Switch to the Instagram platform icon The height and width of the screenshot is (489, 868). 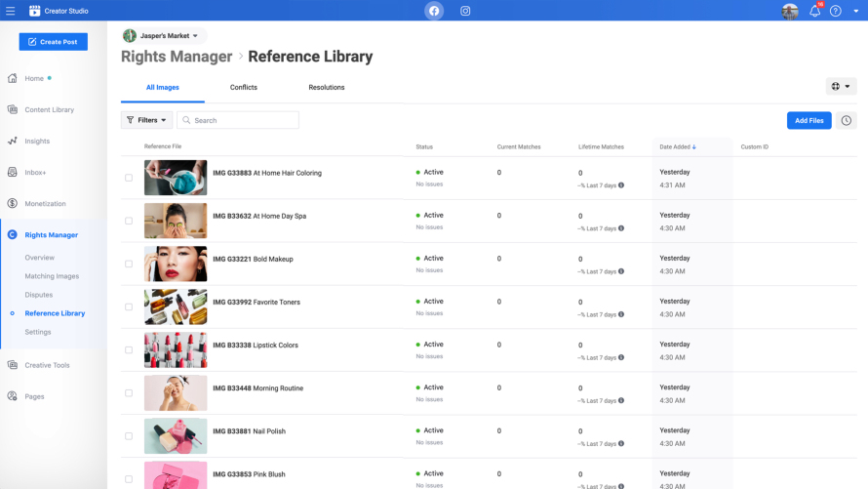click(x=465, y=11)
